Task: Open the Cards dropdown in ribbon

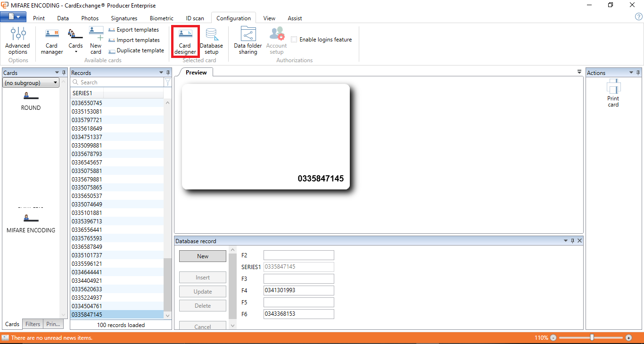Action: pos(75,41)
